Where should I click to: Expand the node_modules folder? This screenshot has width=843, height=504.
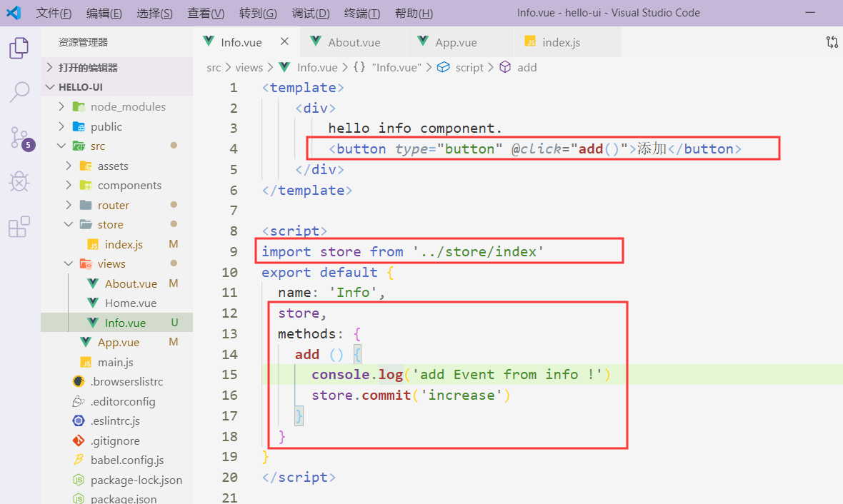coord(116,106)
